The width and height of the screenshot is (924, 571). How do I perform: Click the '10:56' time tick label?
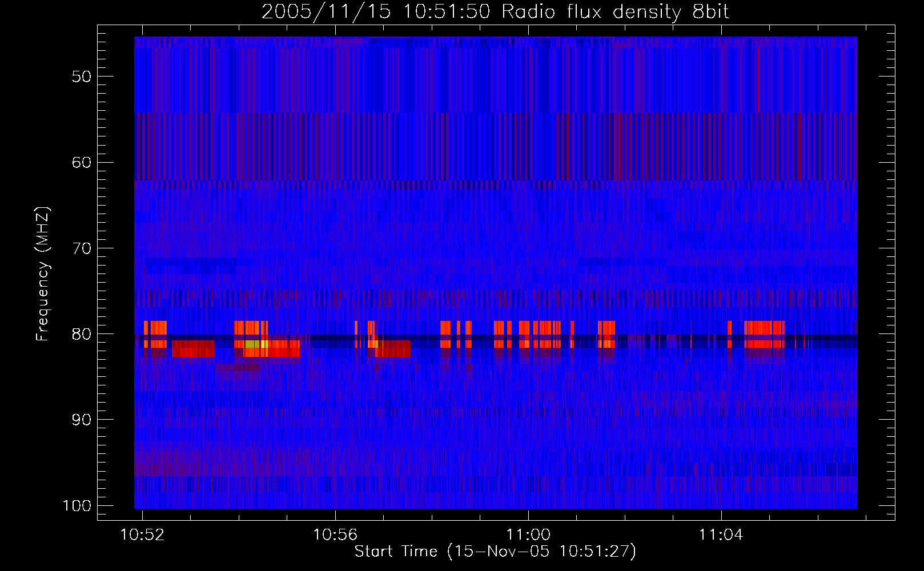pos(335,534)
